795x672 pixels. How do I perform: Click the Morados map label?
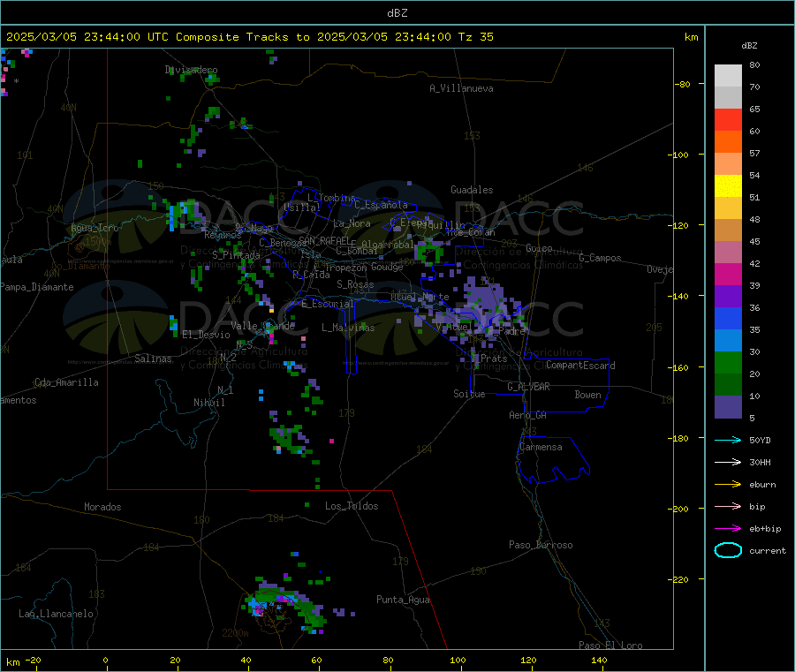point(103,507)
